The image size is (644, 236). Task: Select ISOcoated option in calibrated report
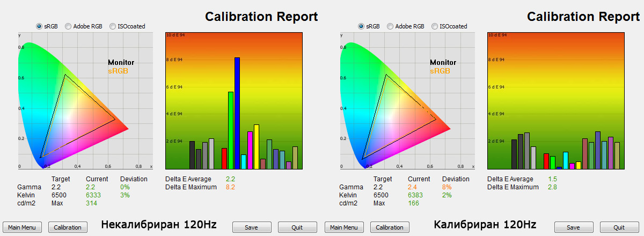[435, 26]
